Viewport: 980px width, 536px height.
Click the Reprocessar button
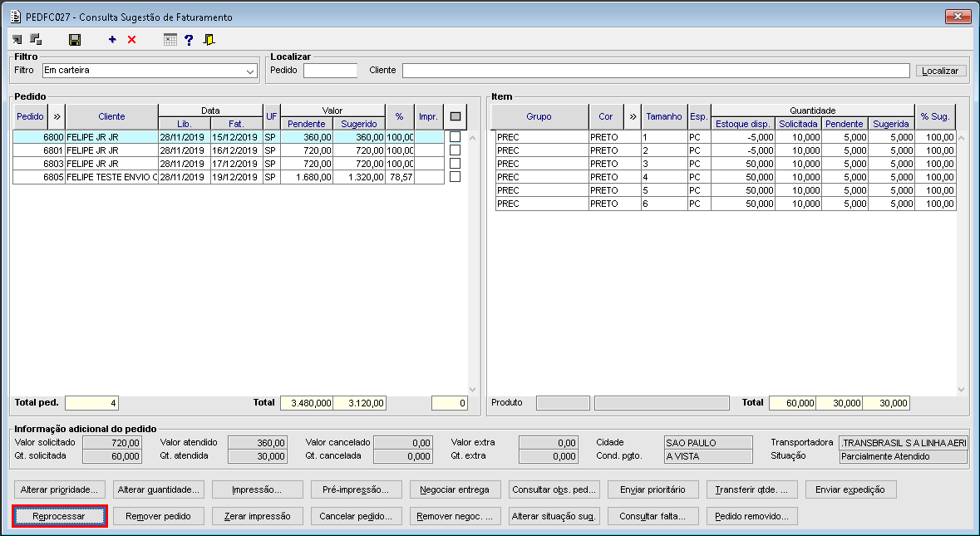pyautogui.click(x=59, y=516)
